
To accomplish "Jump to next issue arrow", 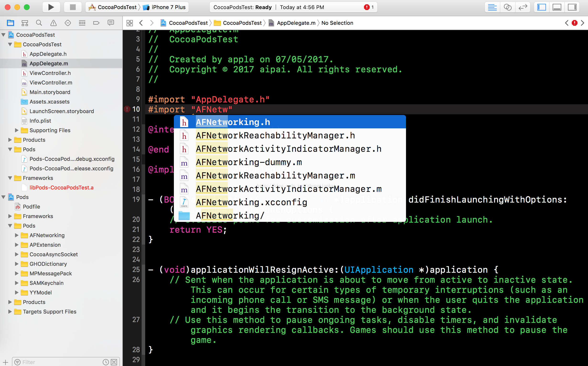I will click(x=583, y=23).
